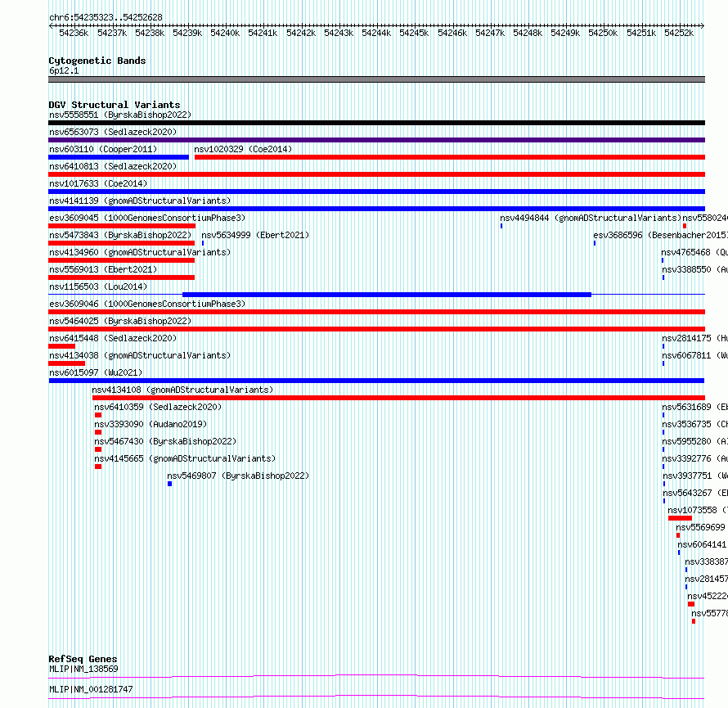The height and width of the screenshot is (708, 728).
Task: Click the purple nsv6563073 variant bar
Action: coord(376,140)
